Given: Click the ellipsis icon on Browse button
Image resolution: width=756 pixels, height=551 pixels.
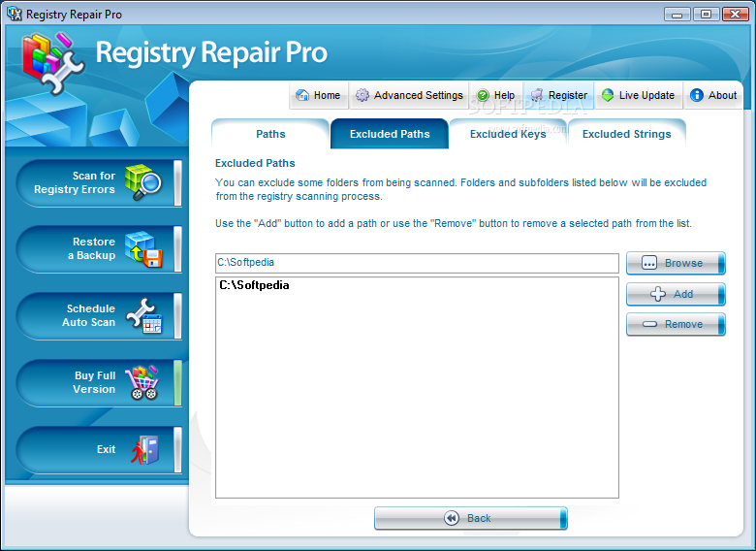Looking at the screenshot, I should 649,263.
